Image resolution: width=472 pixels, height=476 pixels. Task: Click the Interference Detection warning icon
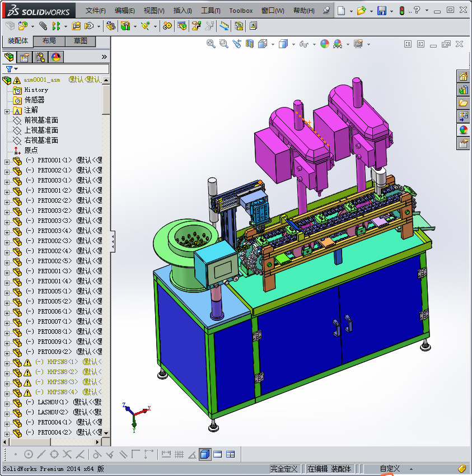[239, 26]
